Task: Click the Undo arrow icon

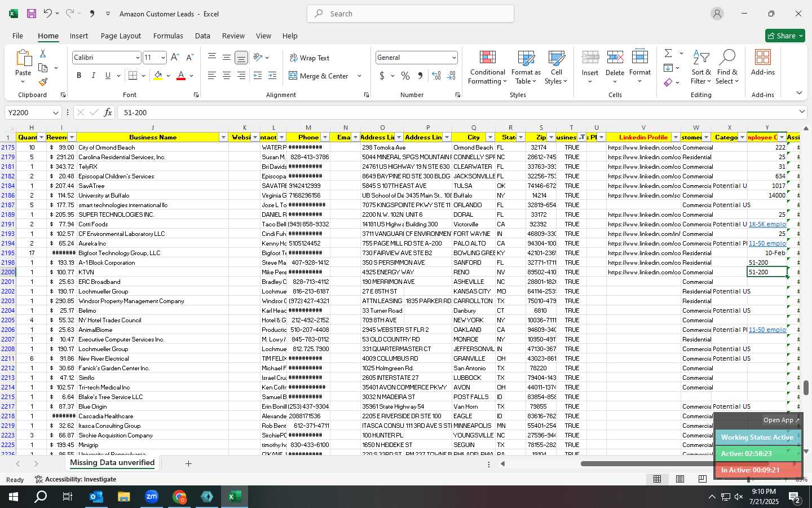Action: [48, 14]
